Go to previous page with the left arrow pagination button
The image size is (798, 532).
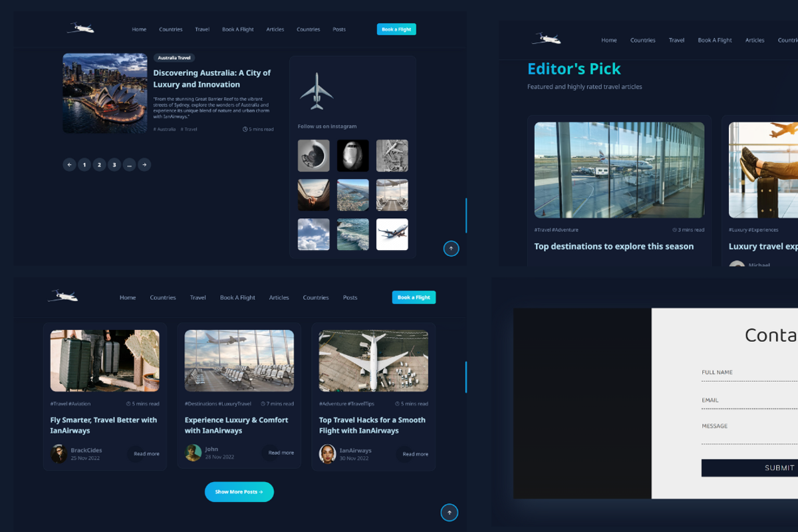[x=69, y=165]
